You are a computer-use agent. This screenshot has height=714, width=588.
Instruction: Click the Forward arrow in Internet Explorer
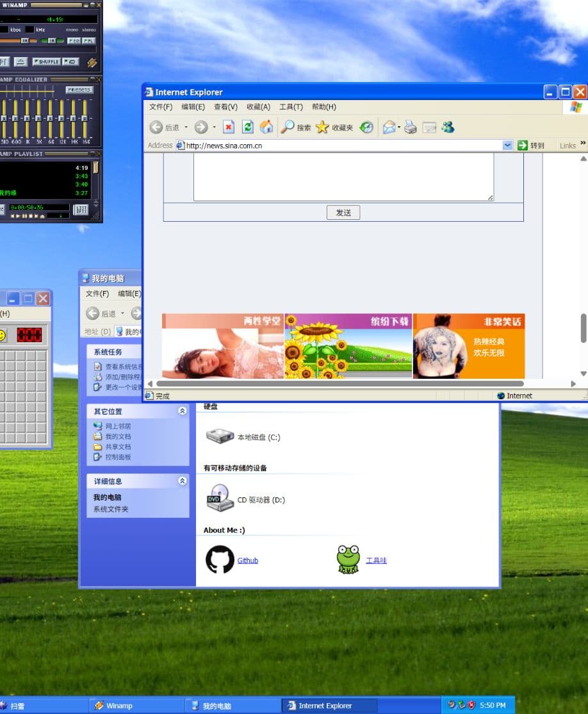(200, 128)
